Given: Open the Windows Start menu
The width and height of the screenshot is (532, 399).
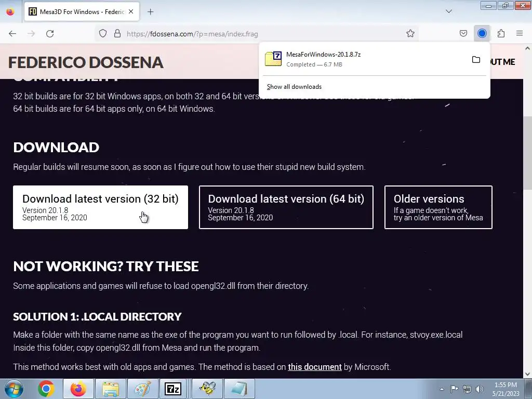Looking at the screenshot, I should (x=14, y=389).
